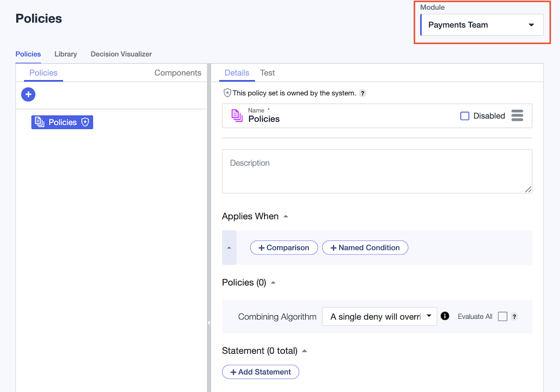Open the Test tab
The width and height of the screenshot is (560, 392).
click(x=267, y=73)
